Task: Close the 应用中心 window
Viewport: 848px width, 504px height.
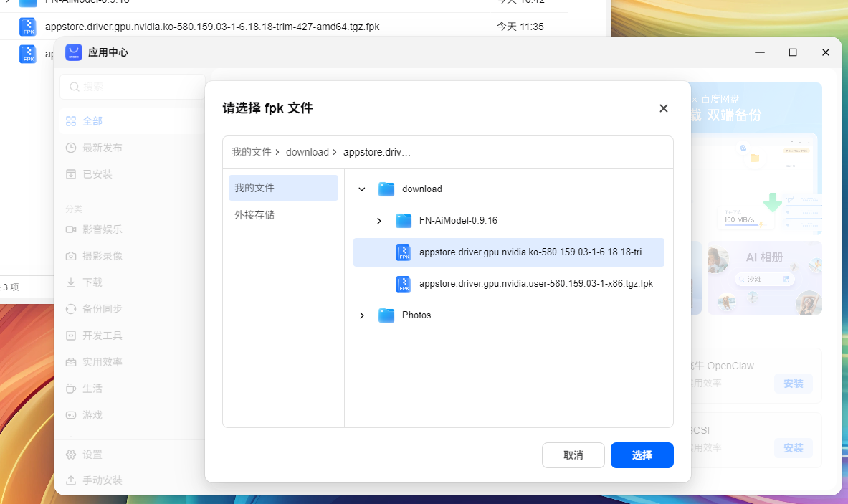Action: pyautogui.click(x=825, y=52)
